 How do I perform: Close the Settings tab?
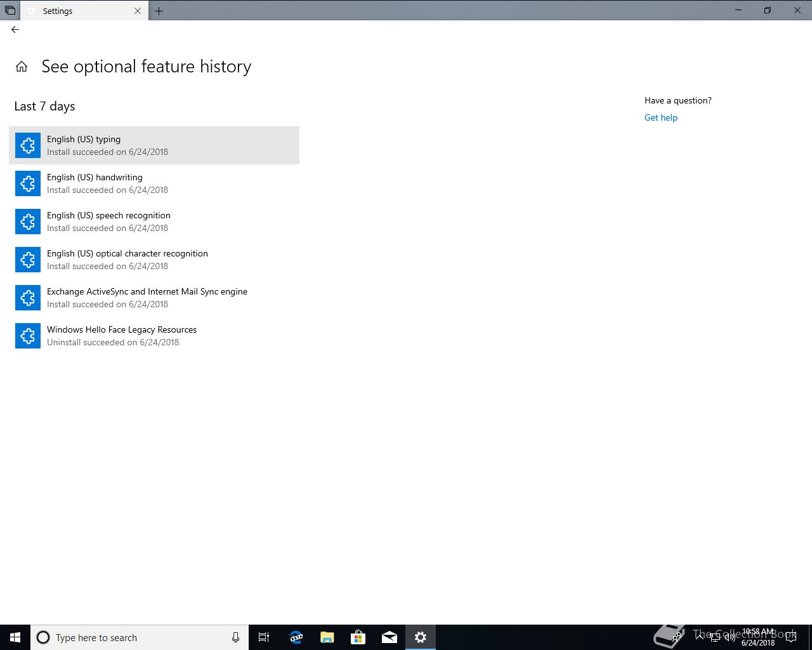click(x=138, y=11)
